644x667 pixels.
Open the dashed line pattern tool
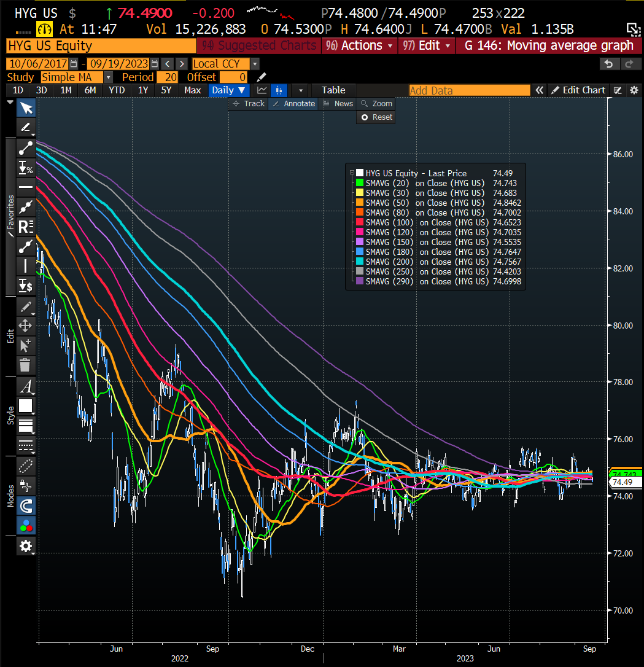tap(26, 445)
